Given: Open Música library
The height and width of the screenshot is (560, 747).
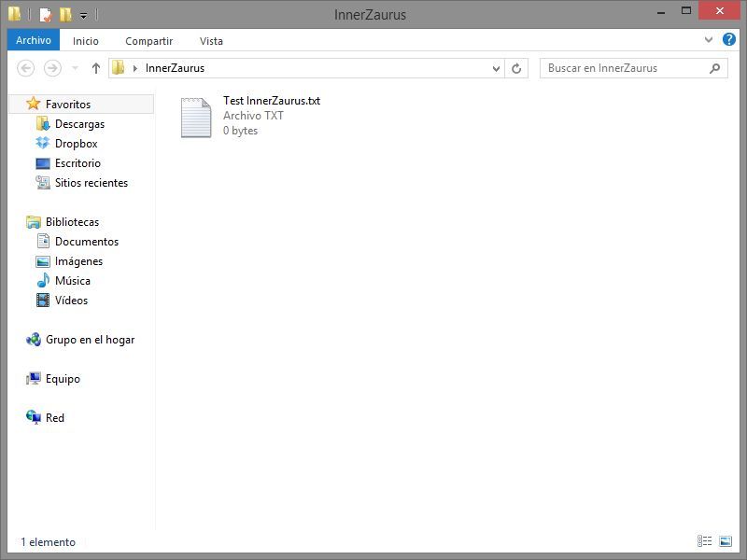Looking at the screenshot, I should point(73,281).
